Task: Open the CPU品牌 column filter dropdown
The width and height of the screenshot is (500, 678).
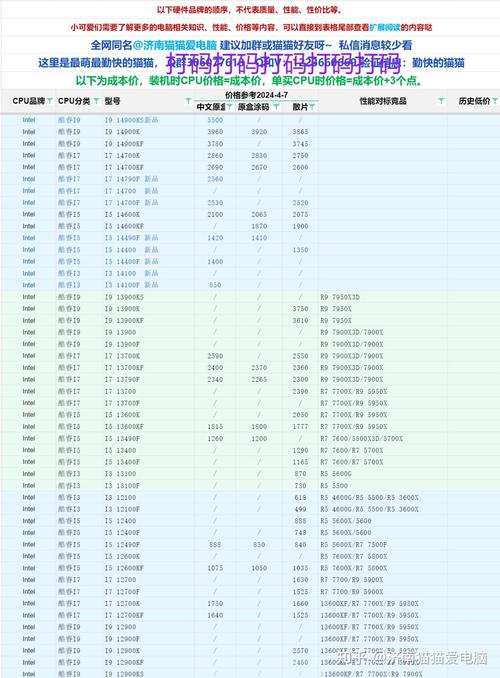Action: pos(50,101)
